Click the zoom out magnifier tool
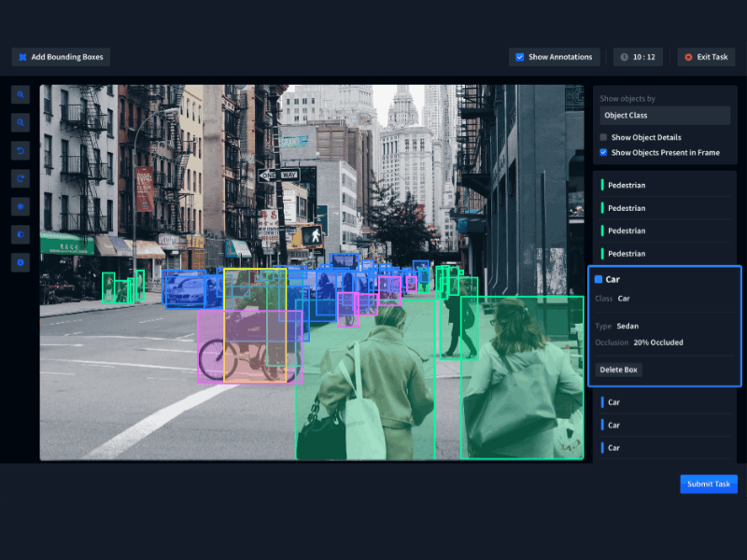This screenshot has width=747, height=560. point(21,122)
